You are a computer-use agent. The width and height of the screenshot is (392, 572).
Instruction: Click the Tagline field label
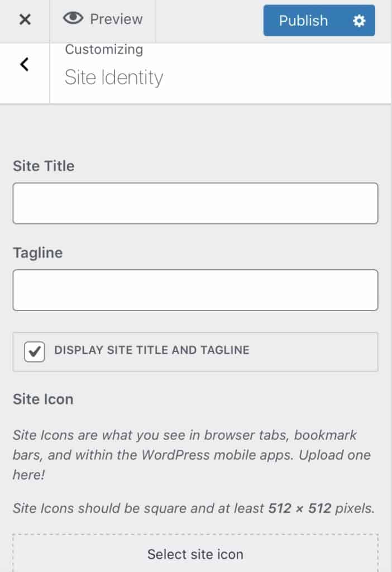click(38, 253)
